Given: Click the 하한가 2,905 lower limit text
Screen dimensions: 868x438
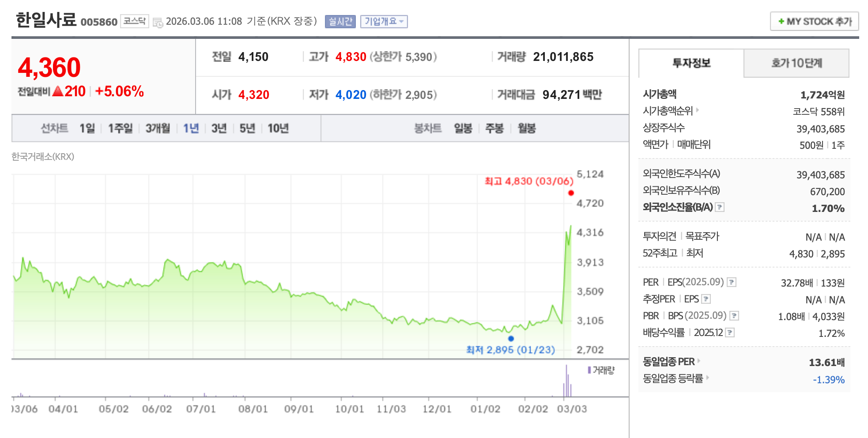Looking at the screenshot, I should [403, 95].
